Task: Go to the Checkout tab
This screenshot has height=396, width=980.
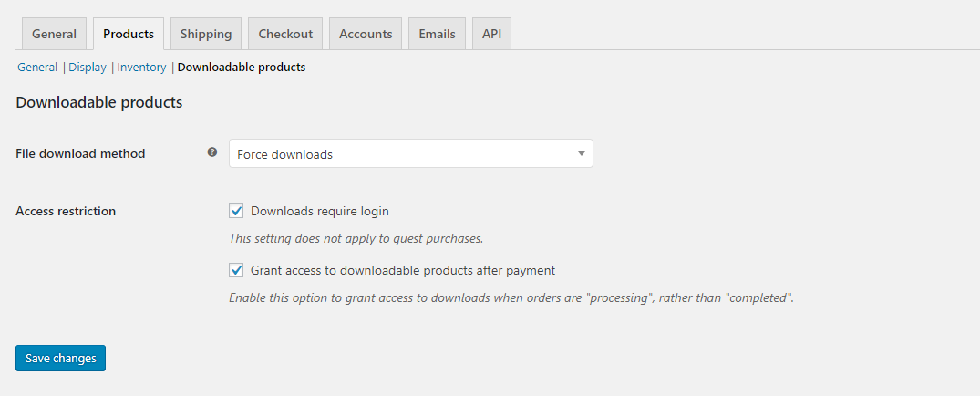Action: pos(285,34)
